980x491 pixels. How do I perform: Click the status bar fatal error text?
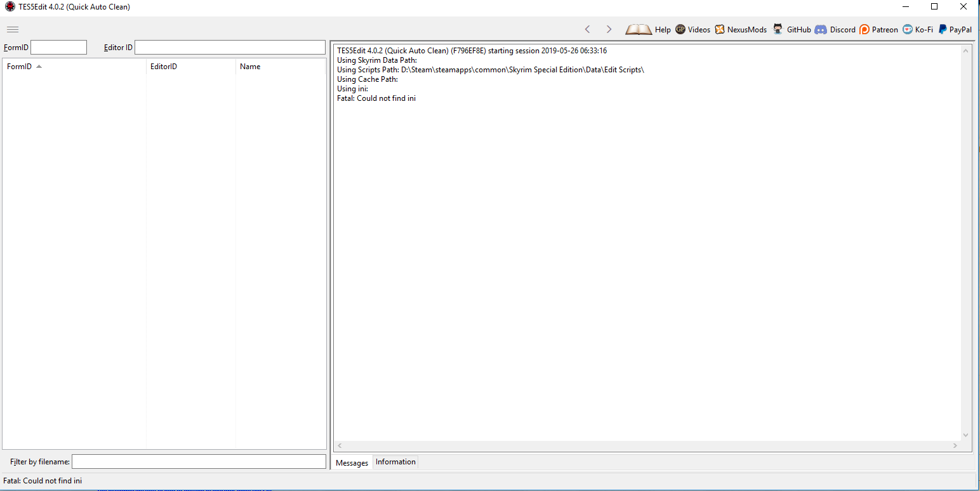coord(43,481)
